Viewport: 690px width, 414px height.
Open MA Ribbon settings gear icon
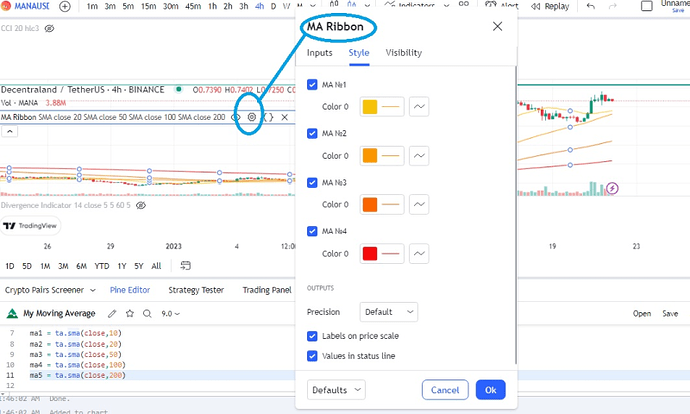pyautogui.click(x=251, y=117)
